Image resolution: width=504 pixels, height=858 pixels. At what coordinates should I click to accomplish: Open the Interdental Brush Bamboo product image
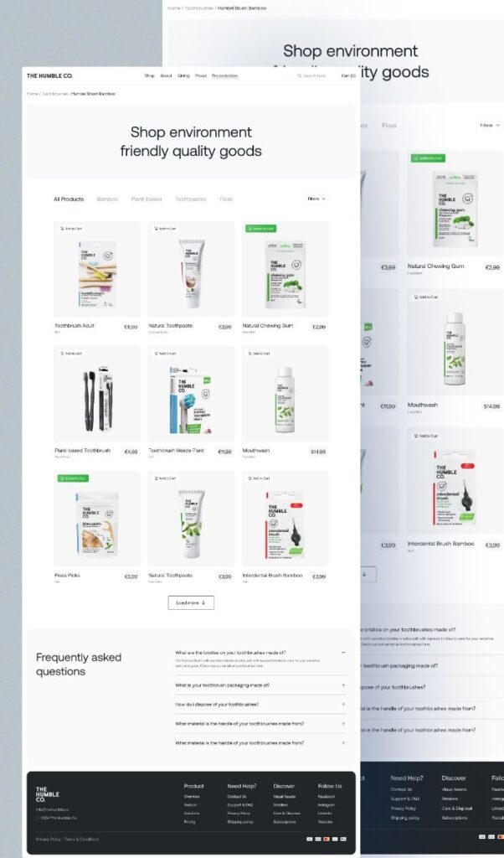click(285, 519)
